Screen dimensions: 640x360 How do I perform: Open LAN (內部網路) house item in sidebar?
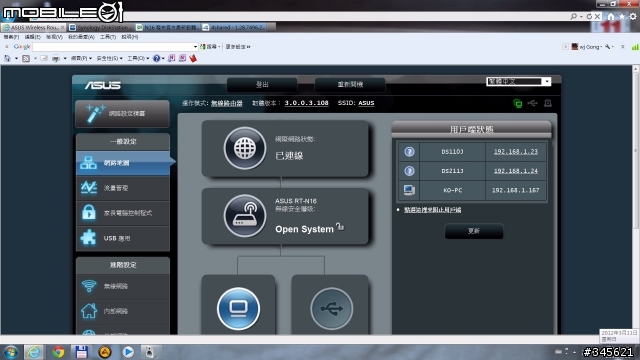pyautogui.click(x=122, y=311)
